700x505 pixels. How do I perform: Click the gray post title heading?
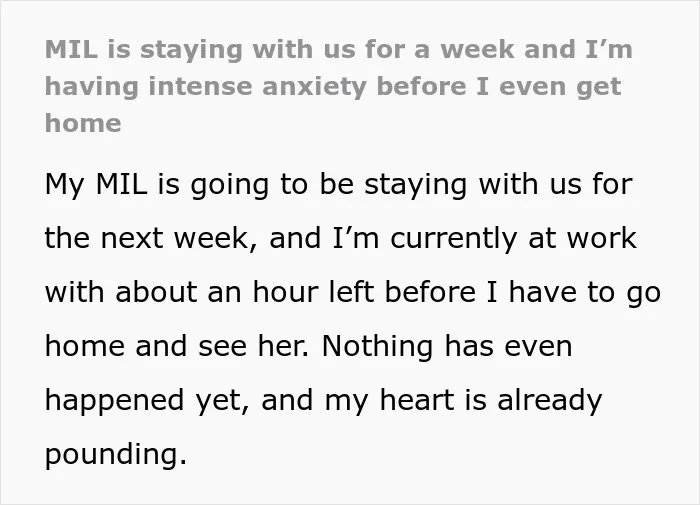(x=339, y=86)
